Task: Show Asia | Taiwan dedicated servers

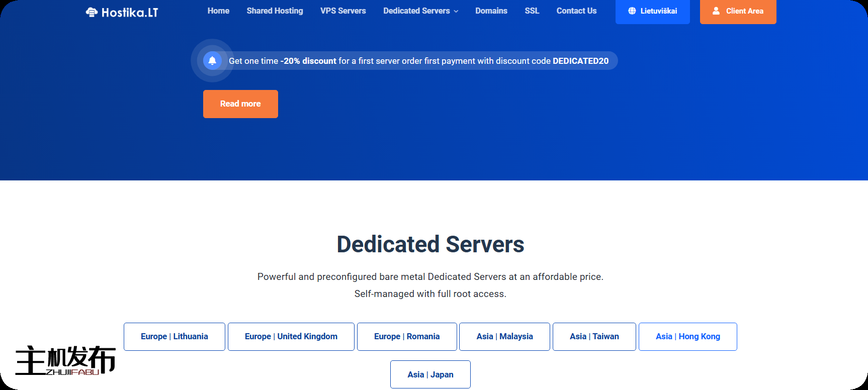Action: 594,337
